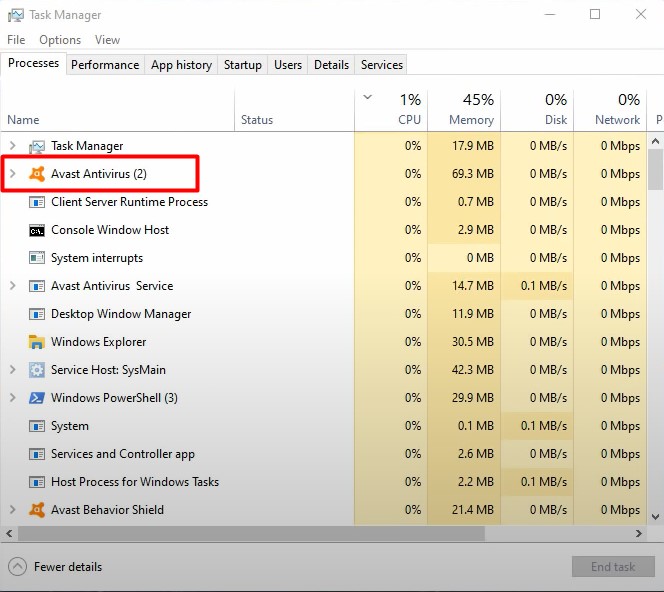
Task: Click the Windows Explorer folder icon
Action: (x=37, y=342)
